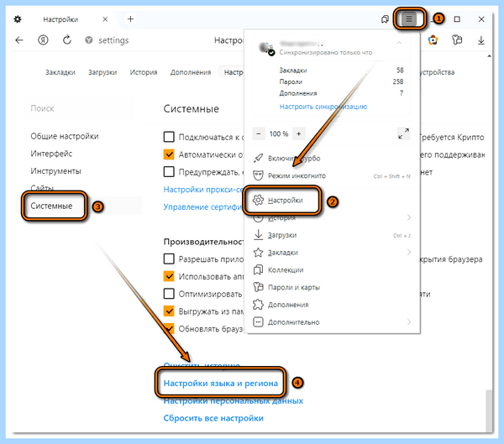This screenshot has width=504, height=444.
Task: Expand the Дополнительно submenu chevron
Action: [x=409, y=322]
